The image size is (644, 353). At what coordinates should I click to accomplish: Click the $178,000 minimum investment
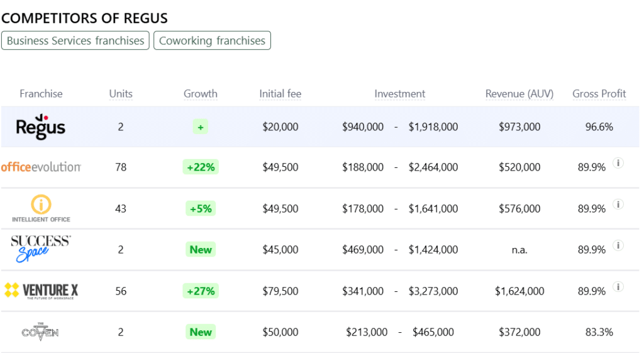363,208
